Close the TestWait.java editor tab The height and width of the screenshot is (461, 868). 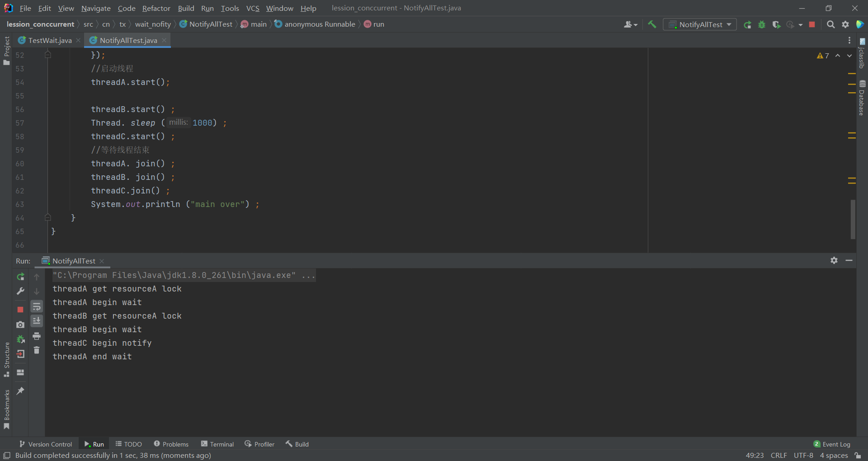coord(78,40)
